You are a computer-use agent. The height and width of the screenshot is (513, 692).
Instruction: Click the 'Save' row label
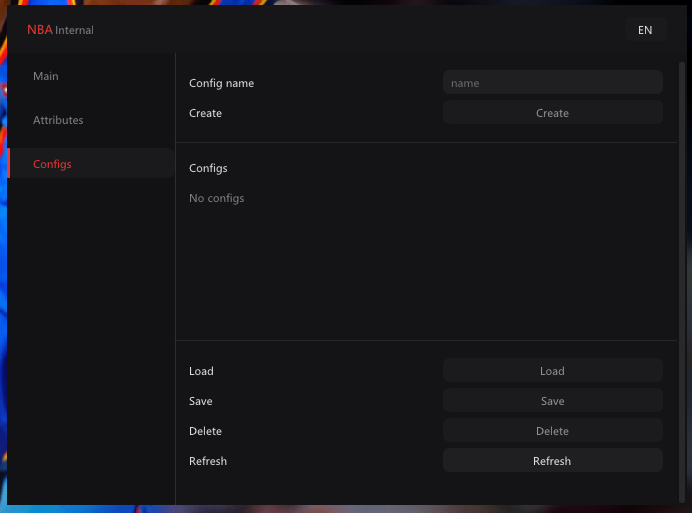point(201,401)
